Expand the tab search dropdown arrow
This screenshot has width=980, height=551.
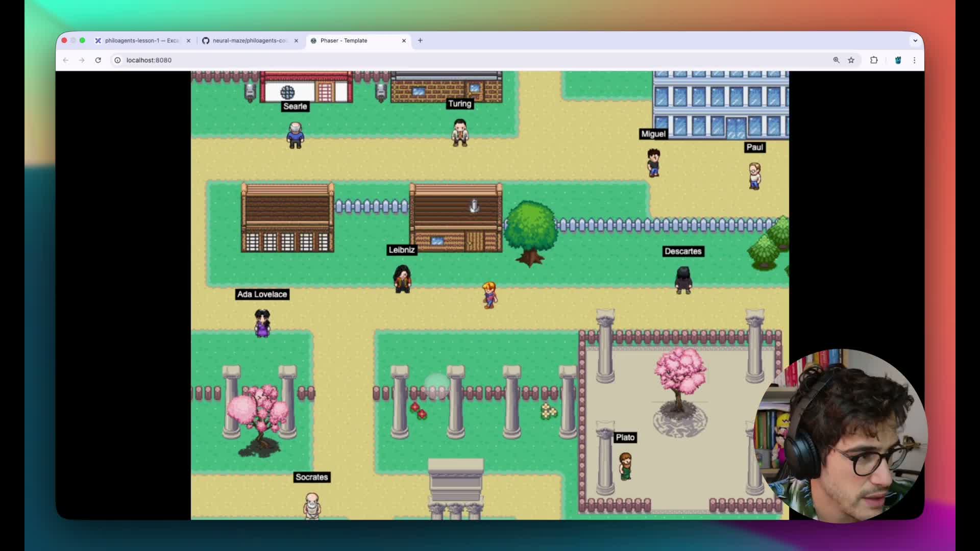click(915, 40)
